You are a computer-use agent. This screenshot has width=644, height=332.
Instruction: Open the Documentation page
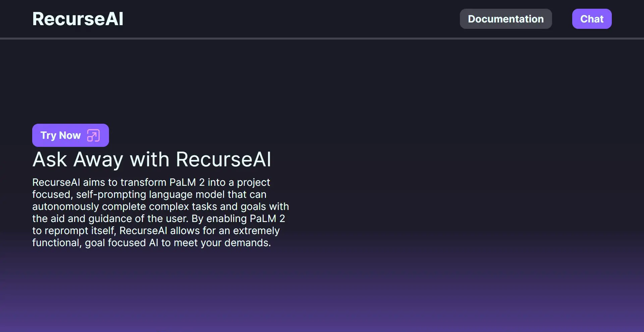click(x=505, y=19)
